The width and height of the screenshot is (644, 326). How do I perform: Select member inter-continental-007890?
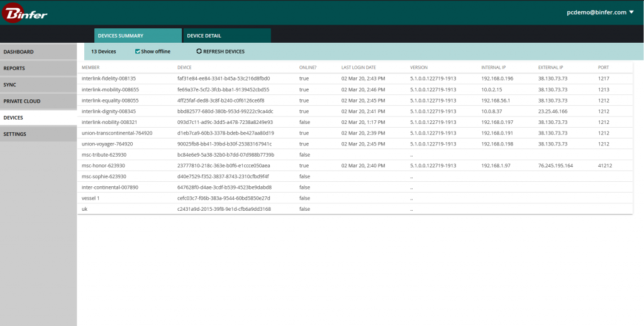coord(110,188)
